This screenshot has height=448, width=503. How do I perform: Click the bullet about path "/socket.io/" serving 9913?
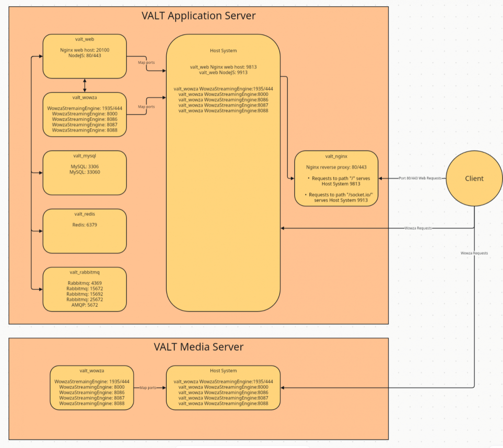click(339, 197)
